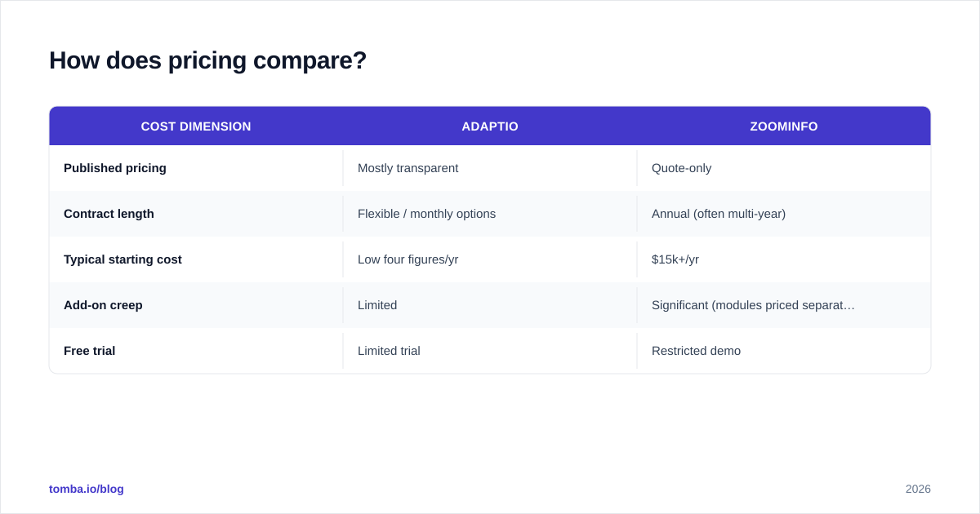Image resolution: width=980 pixels, height=514 pixels.
Task: Click 'Flexible / monthly options' cell
Action: click(426, 214)
